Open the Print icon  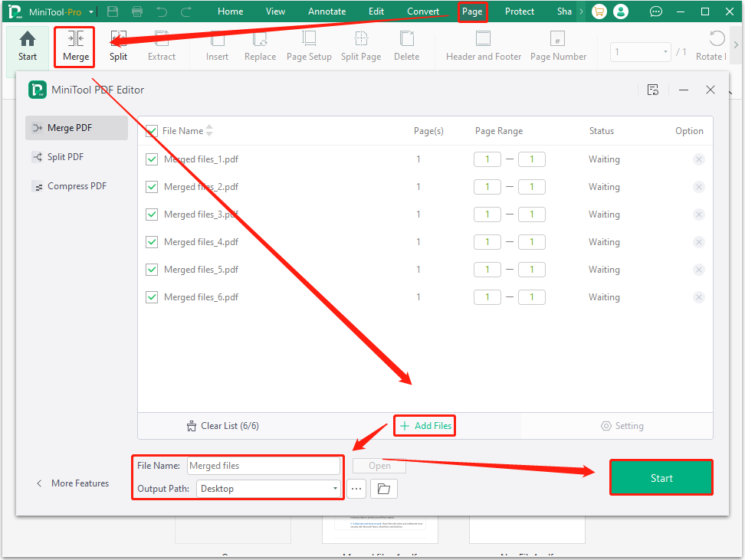point(137,11)
